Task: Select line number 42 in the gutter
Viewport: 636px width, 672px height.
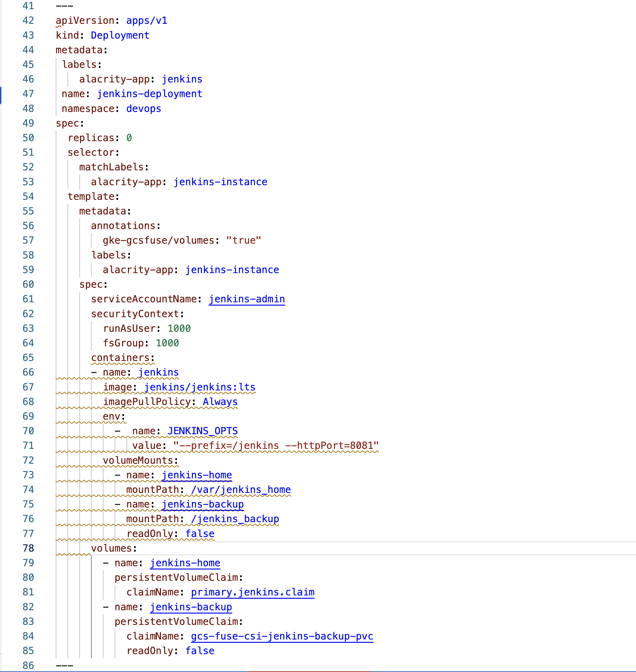Action: 29,20
